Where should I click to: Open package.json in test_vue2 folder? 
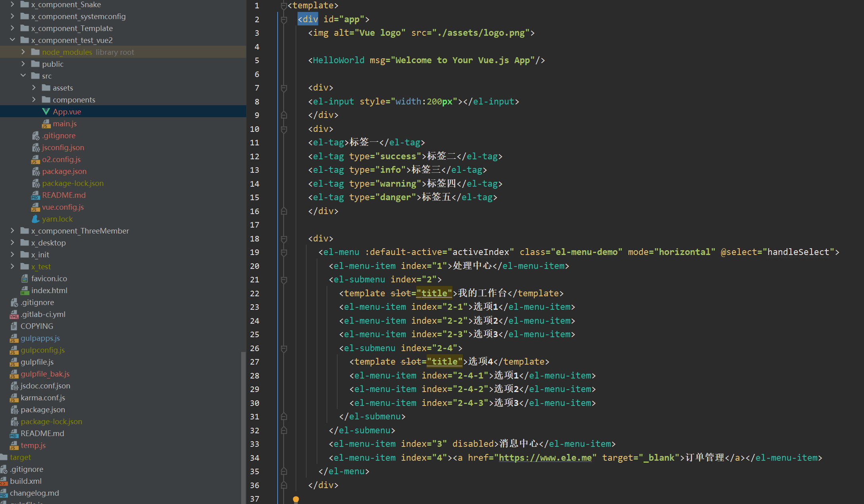pyautogui.click(x=64, y=171)
